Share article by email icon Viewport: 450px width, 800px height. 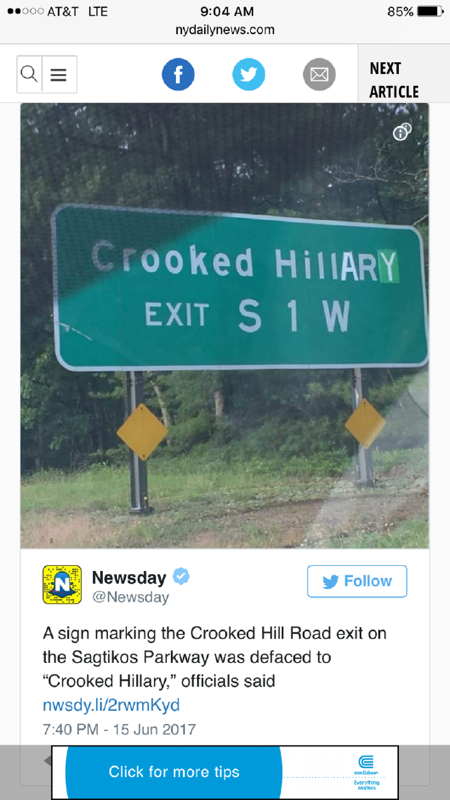tap(319, 74)
